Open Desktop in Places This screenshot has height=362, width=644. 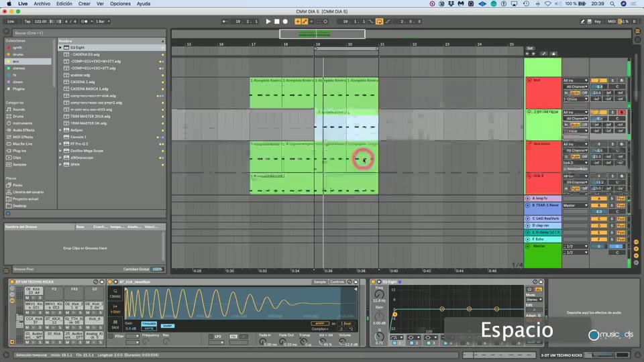(x=28, y=206)
